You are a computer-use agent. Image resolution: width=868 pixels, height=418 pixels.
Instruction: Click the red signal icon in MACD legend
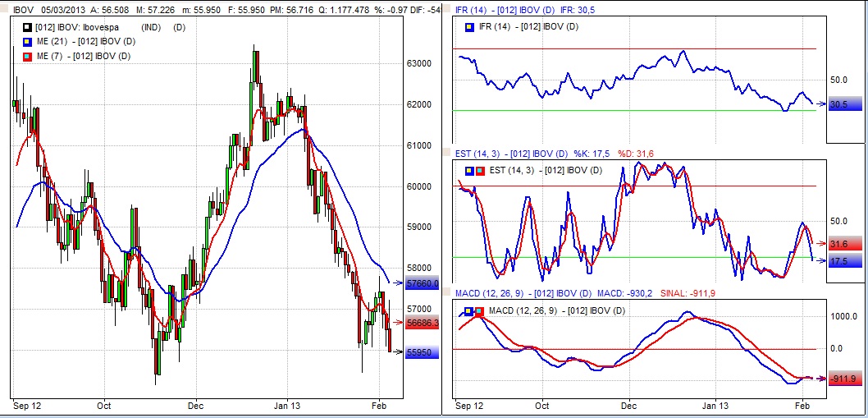[478, 310]
